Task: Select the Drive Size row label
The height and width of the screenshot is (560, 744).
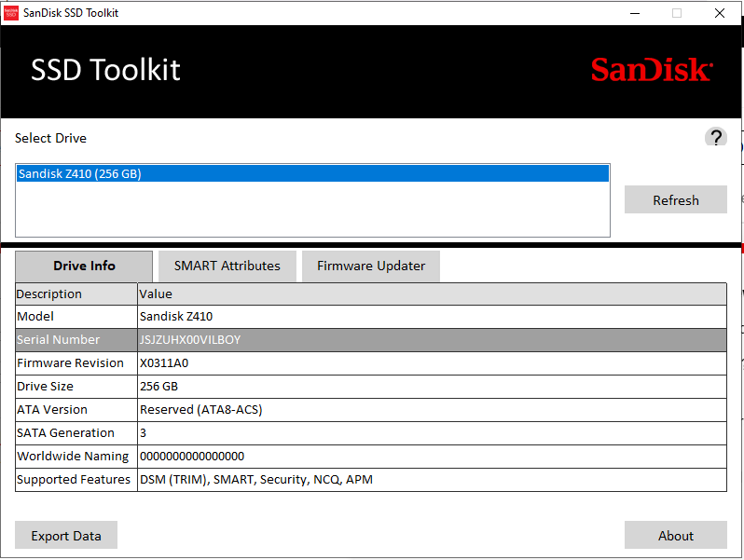Action: (76, 386)
